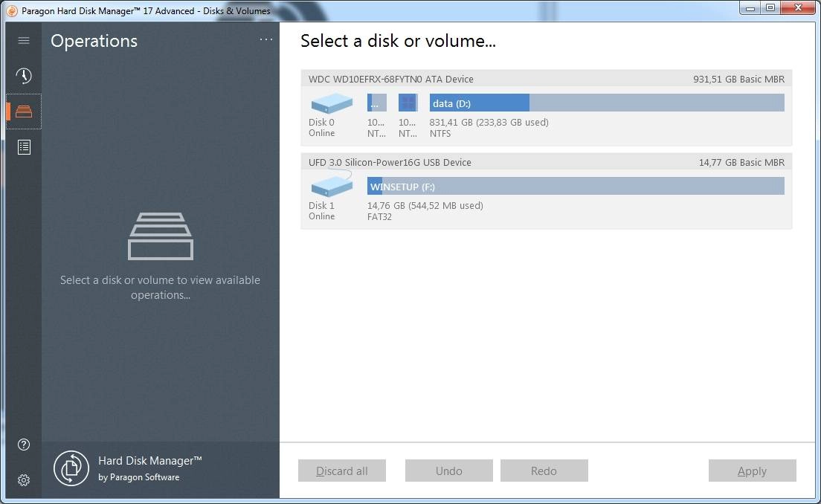
Task: Click the 14,76 GB (544,52 MB used) text
Action: point(425,206)
